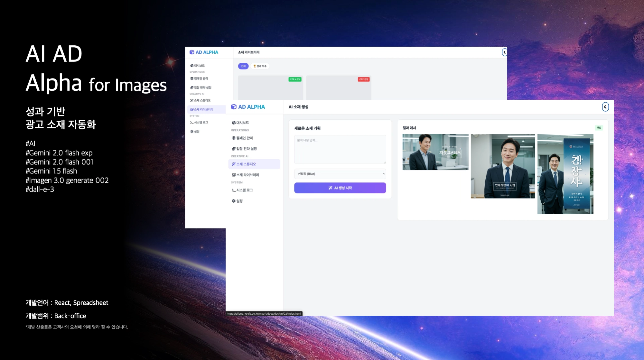Click the 분석 내용 입력 text area
The width and height of the screenshot is (644, 360).
click(340, 149)
